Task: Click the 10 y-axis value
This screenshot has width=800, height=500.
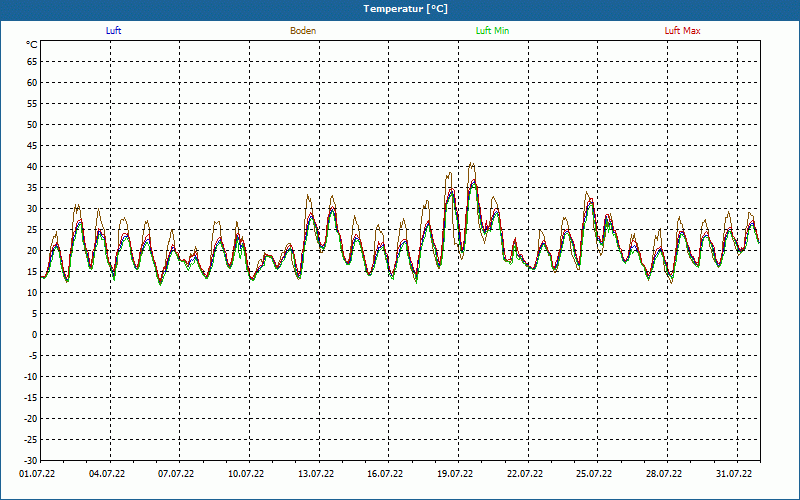Action: click(x=32, y=293)
